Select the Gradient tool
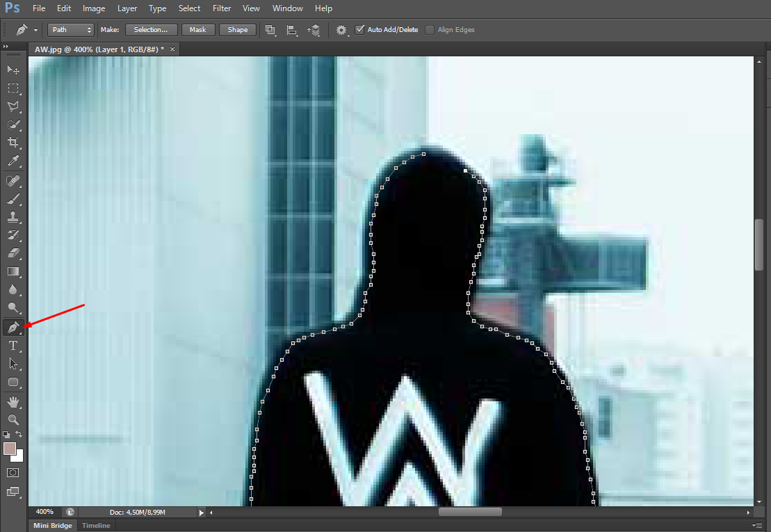 pyautogui.click(x=13, y=271)
